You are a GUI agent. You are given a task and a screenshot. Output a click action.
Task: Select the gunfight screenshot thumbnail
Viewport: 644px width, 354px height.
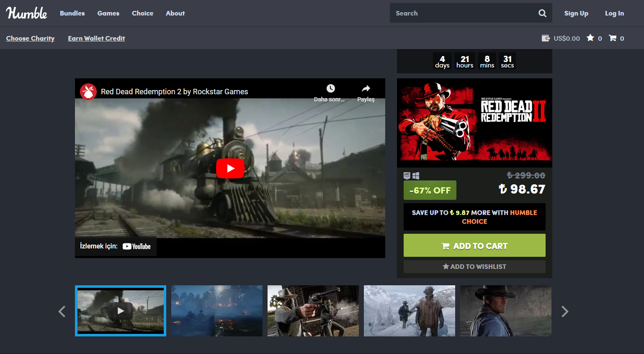coord(313,311)
